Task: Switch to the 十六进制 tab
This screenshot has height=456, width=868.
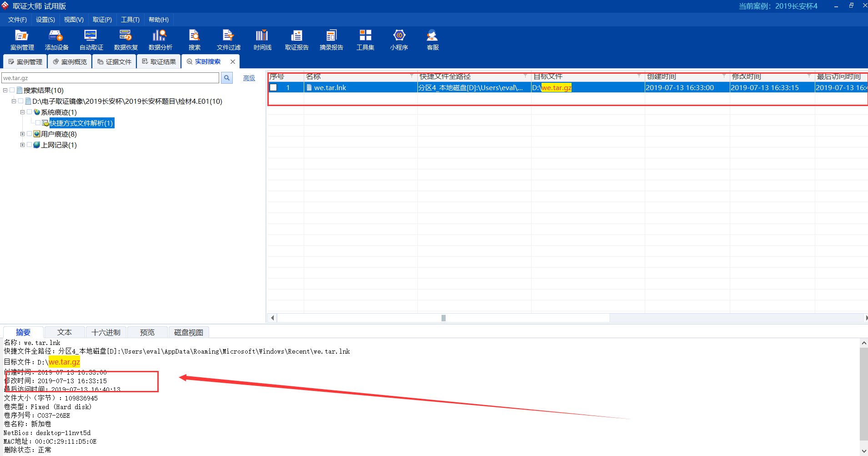Action: coord(106,332)
